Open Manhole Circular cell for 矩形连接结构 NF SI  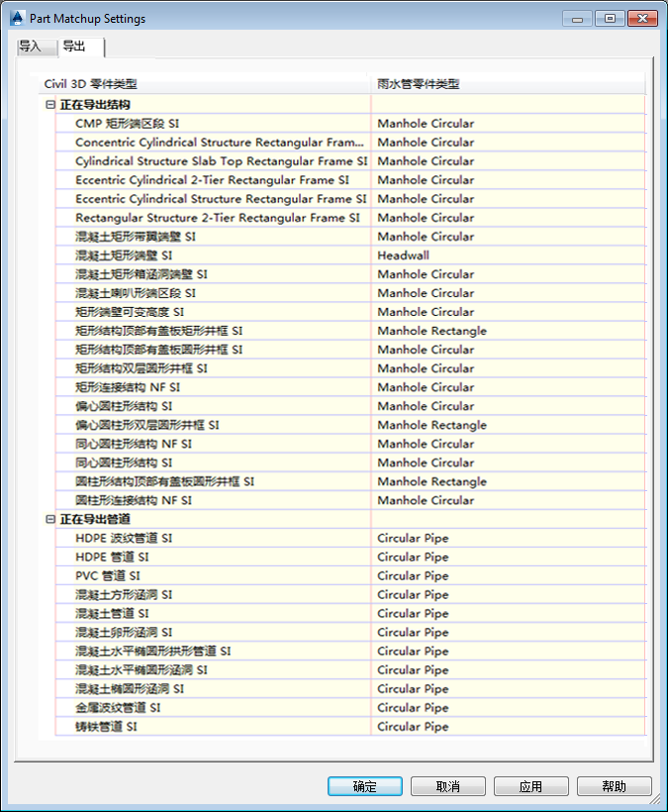click(x=508, y=387)
